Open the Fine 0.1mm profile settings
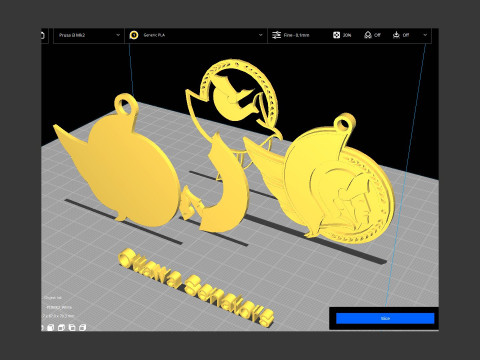Image resolution: width=480 pixels, height=360 pixels. [296, 35]
